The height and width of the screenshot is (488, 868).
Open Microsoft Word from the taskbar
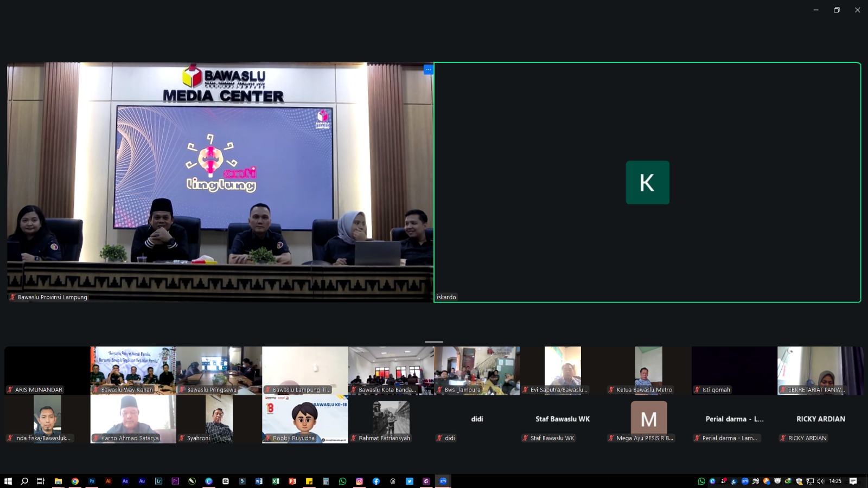click(259, 481)
